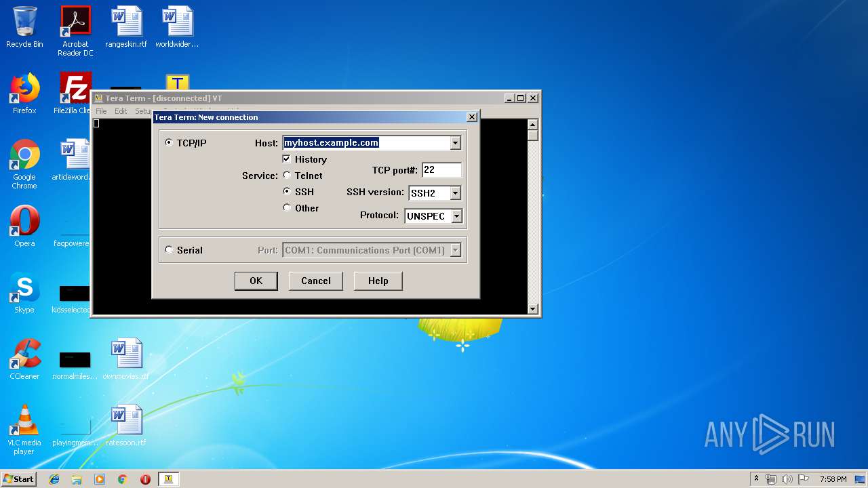Toggle the History checkbox
868x488 pixels.
pos(287,159)
